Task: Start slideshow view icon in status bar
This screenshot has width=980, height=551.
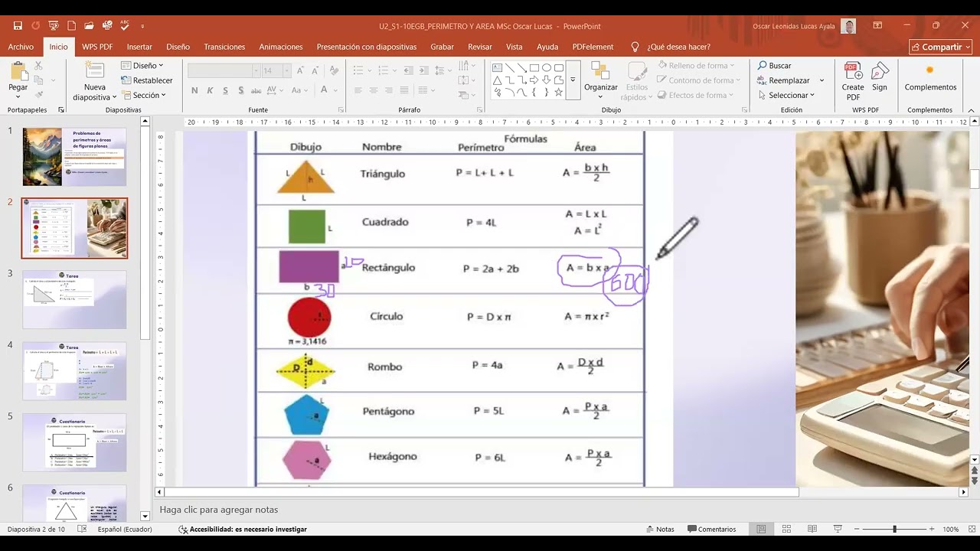Action: point(838,529)
